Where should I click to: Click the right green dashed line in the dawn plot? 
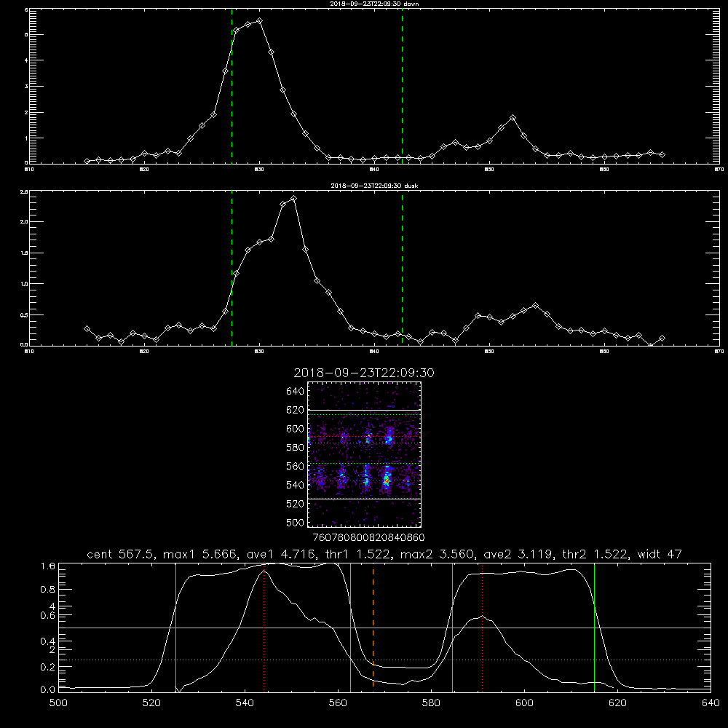click(402, 86)
